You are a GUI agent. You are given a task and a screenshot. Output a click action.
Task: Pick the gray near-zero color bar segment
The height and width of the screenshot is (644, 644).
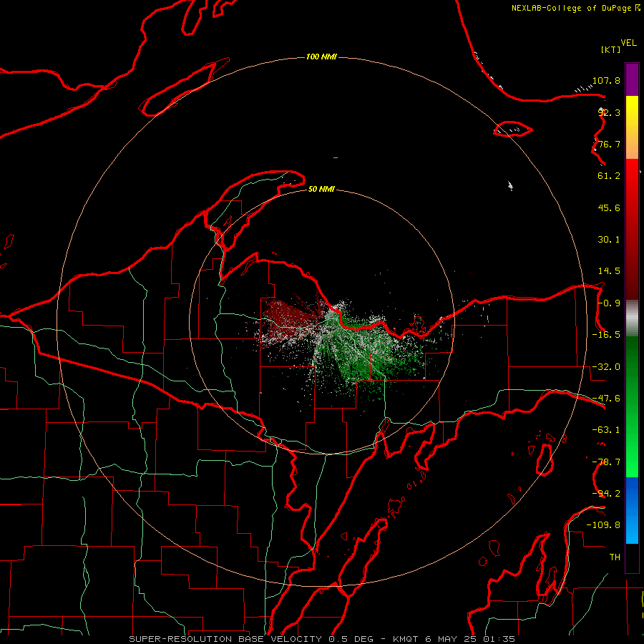pos(632,318)
